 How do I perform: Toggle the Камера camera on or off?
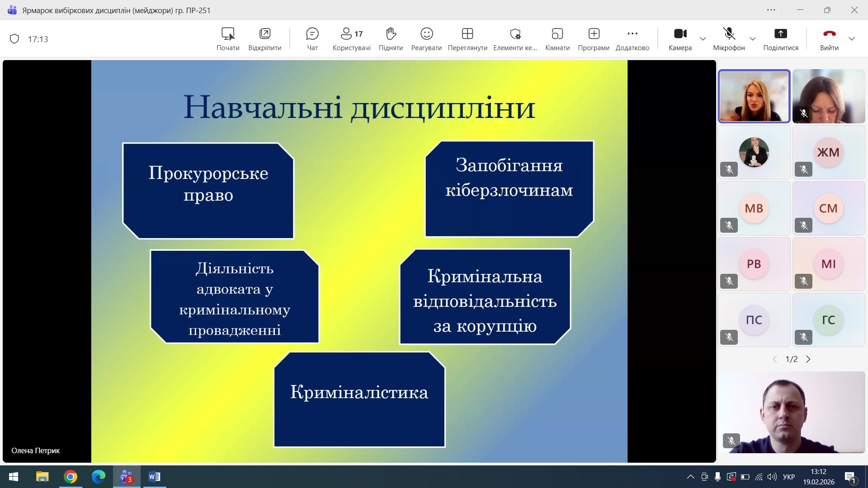pyautogui.click(x=680, y=38)
